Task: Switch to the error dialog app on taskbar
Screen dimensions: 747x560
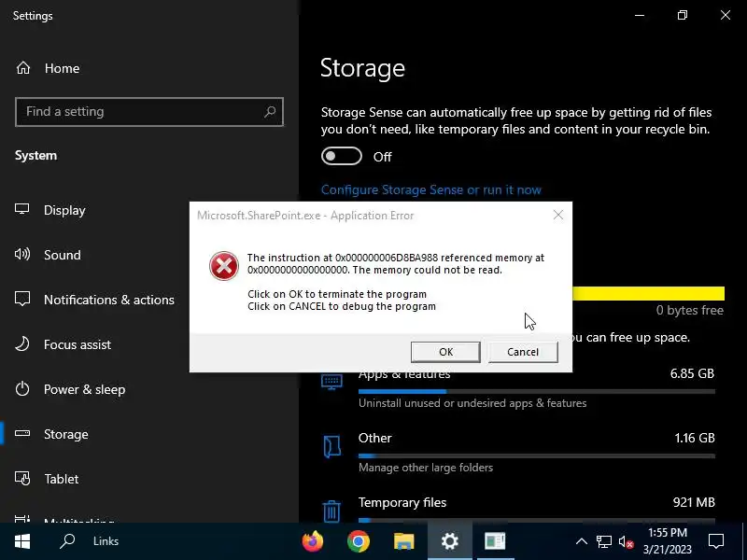Action: pyautogui.click(x=495, y=541)
